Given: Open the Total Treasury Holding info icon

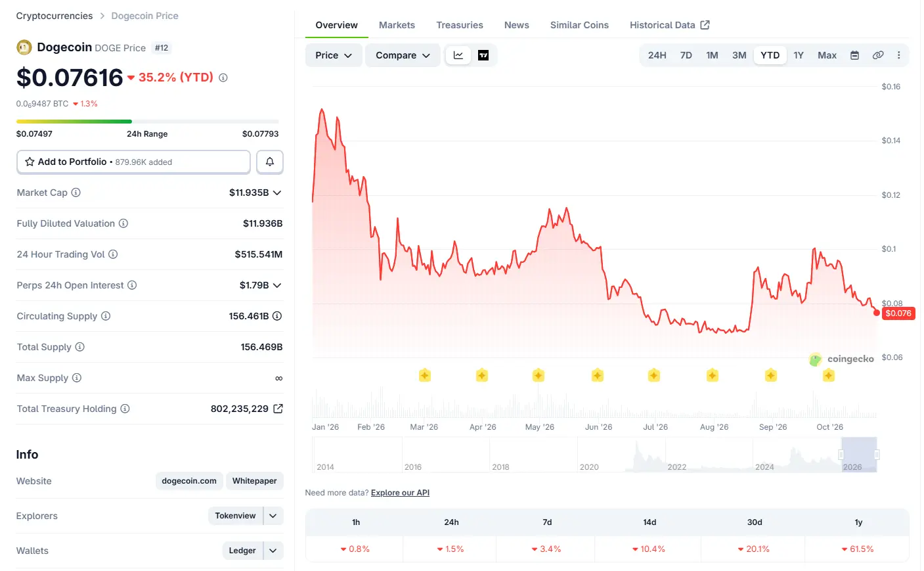Looking at the screenshot, I should point(125,409).
